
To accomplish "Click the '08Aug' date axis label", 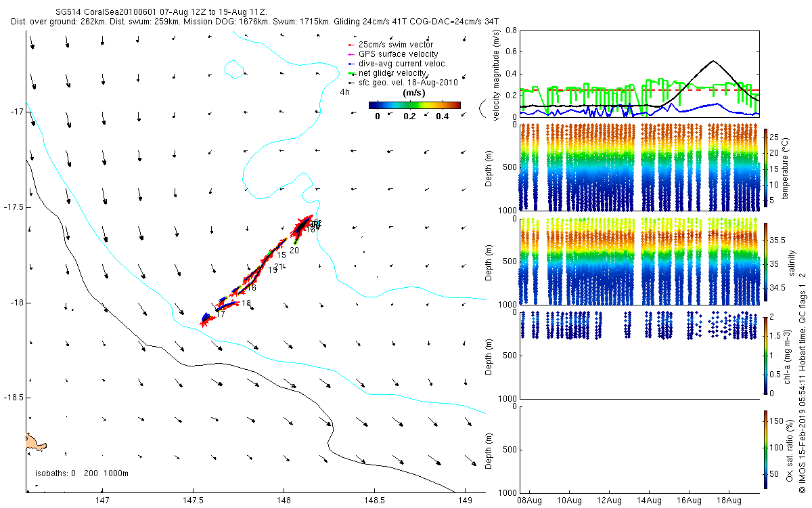I will point(528,501).
